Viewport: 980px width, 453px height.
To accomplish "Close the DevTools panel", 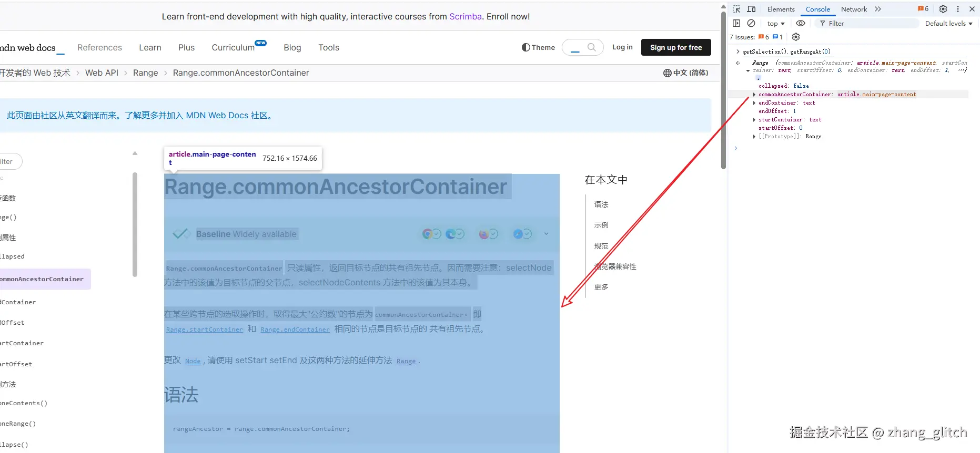I will [x=972, y=9].
